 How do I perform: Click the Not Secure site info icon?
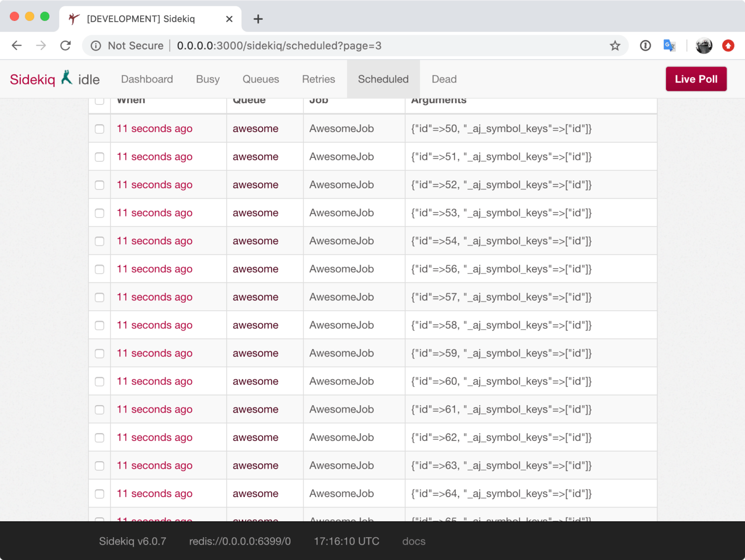[96, 46]
